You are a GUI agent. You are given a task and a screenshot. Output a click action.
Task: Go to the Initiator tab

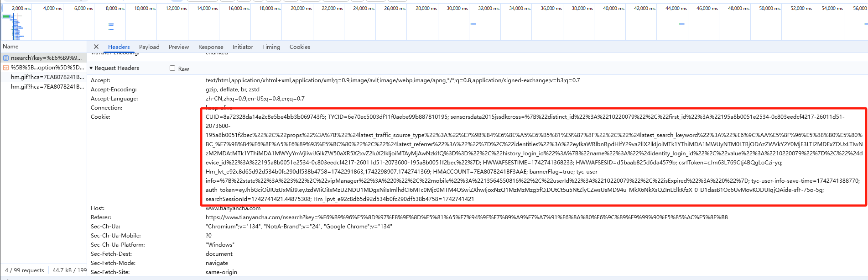pyautogui.click(x=243, y=47)
